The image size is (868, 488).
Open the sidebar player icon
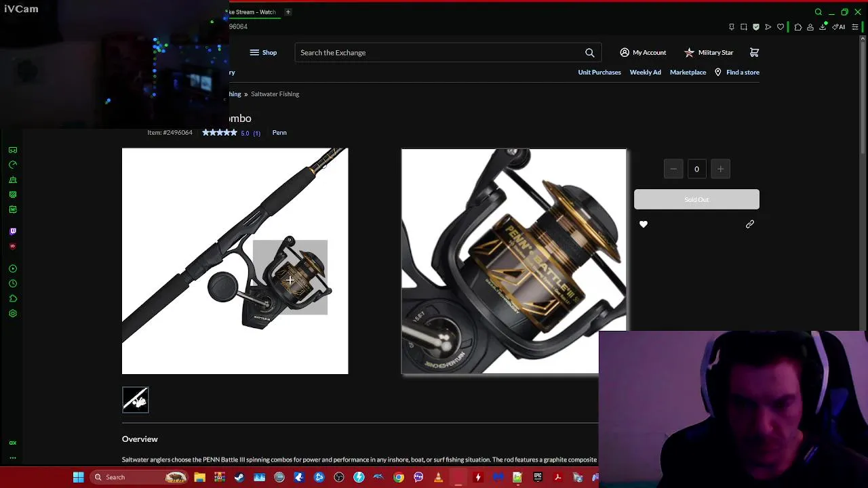(x=13, y=269)
